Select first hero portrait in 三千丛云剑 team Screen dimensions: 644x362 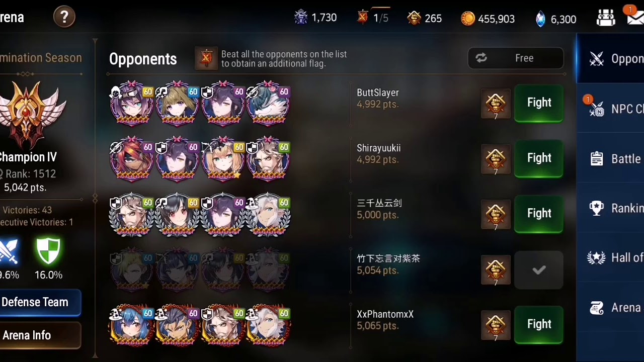coord(132,214)
